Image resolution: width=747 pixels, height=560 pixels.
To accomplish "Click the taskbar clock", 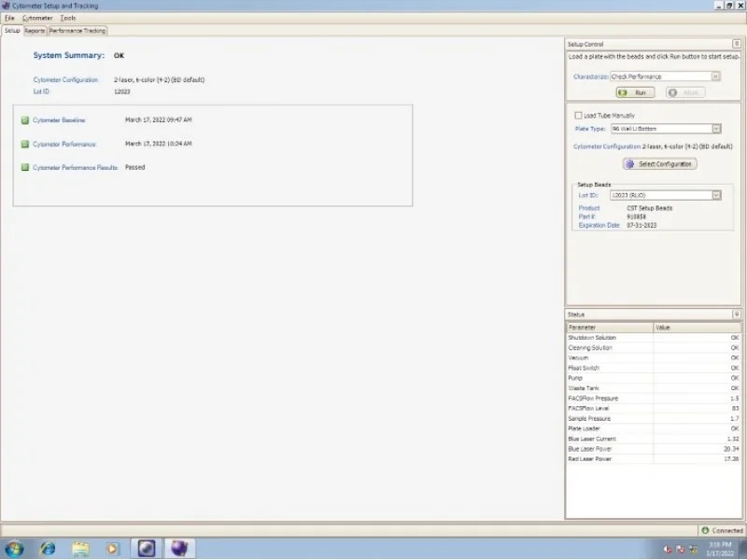I will click(719, 549).
